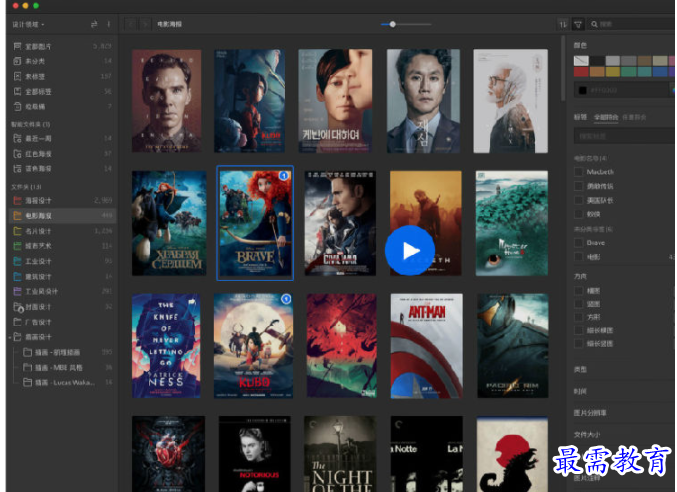677x492 pixels.
Task: Expand the 文件大小 filter section
Action: [587, 434]
